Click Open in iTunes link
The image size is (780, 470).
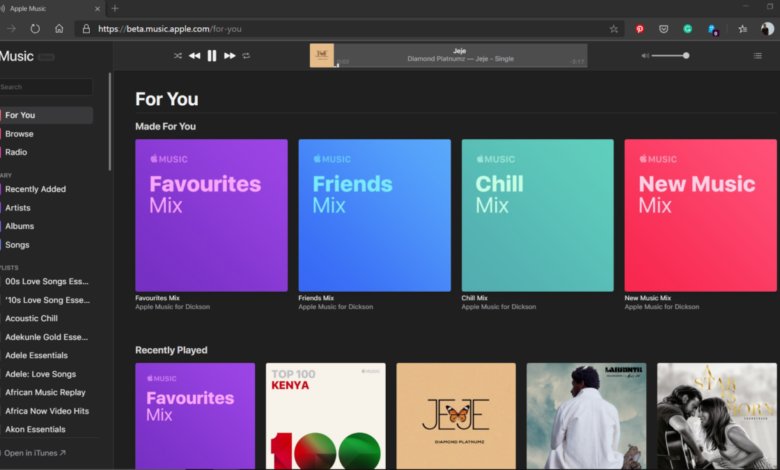point(34,453)
